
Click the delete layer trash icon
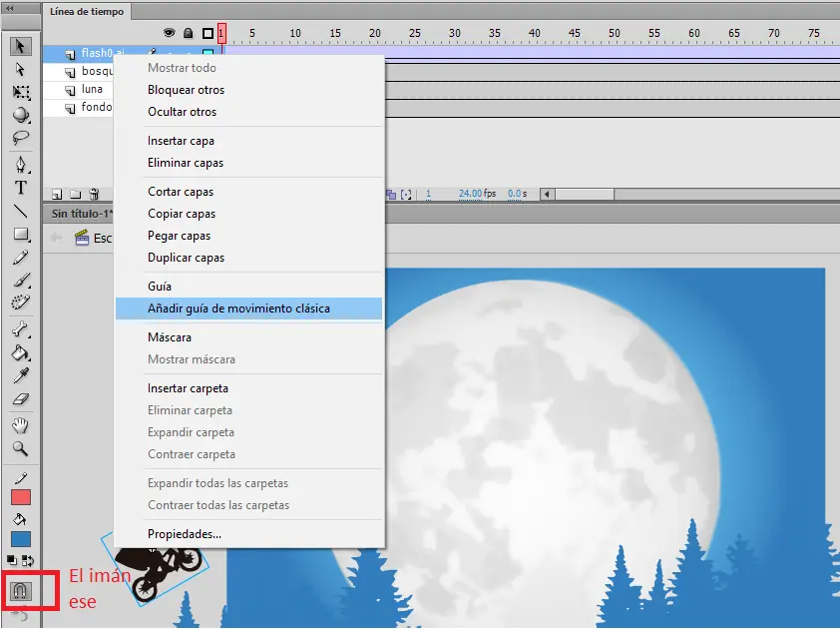(x=94, y=194)
